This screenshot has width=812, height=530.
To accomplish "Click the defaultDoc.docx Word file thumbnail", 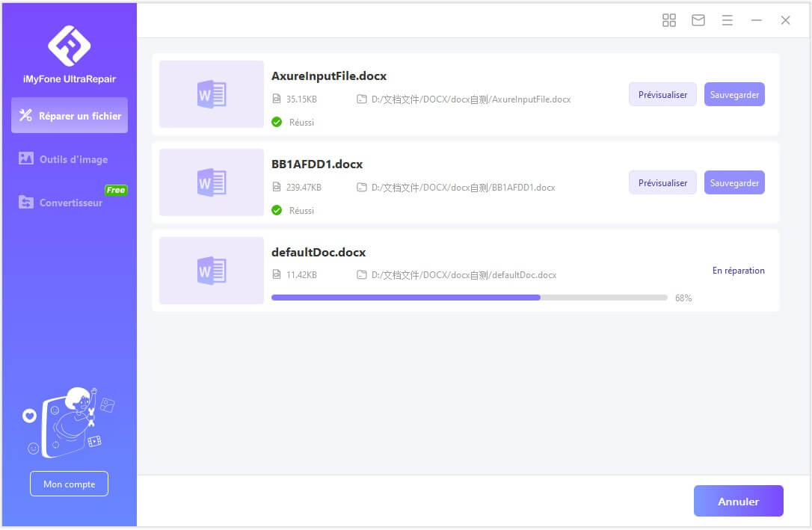I will coord(212,271).
